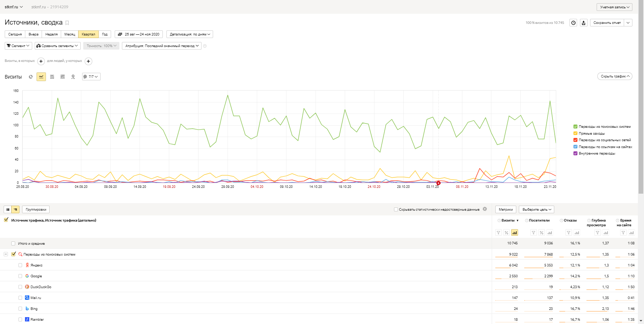644x324 pixels.
Task: Check the Яндекс row checkbox
Action: coord(20,265)
